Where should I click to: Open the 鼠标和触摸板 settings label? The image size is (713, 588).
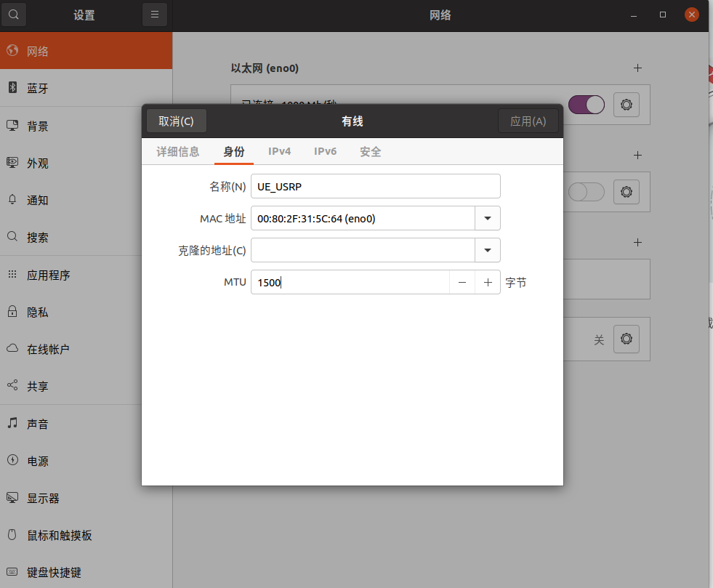click(60, 535)
